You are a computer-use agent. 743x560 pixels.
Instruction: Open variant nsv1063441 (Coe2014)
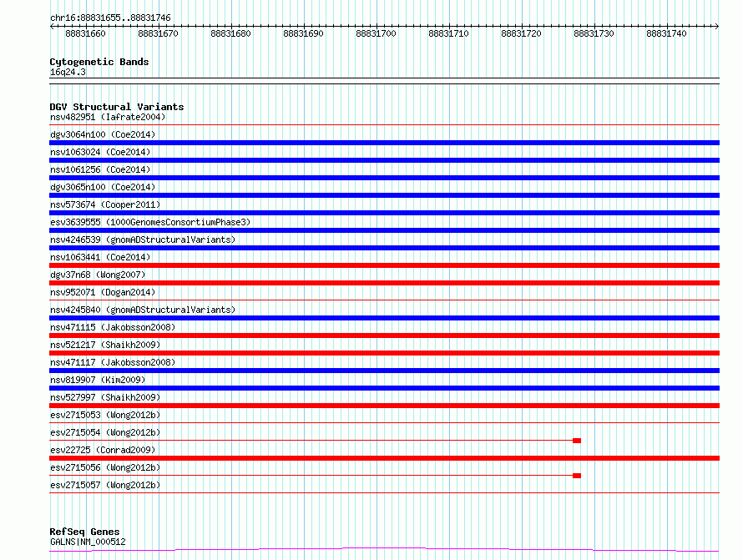(100, 257)
